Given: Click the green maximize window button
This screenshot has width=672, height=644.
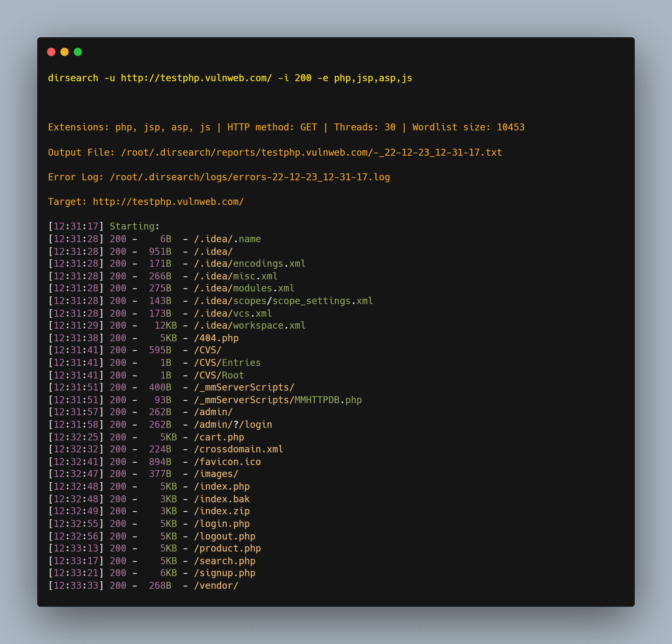Looking at the screenshot, I should pyautogui.click(x=78, y=52).
